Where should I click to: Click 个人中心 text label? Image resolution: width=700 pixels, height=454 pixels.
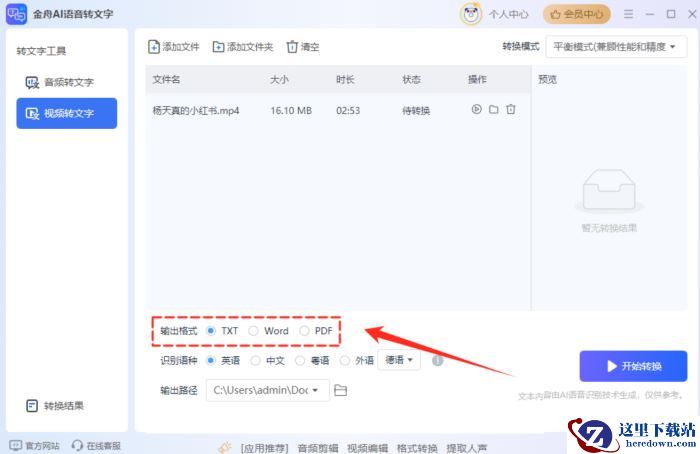pos(508,14)
